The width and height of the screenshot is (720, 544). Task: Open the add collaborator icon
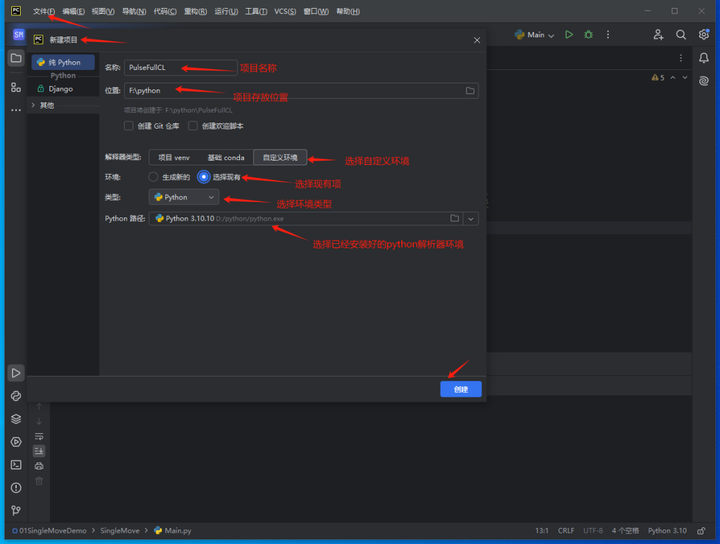(658, 34)
